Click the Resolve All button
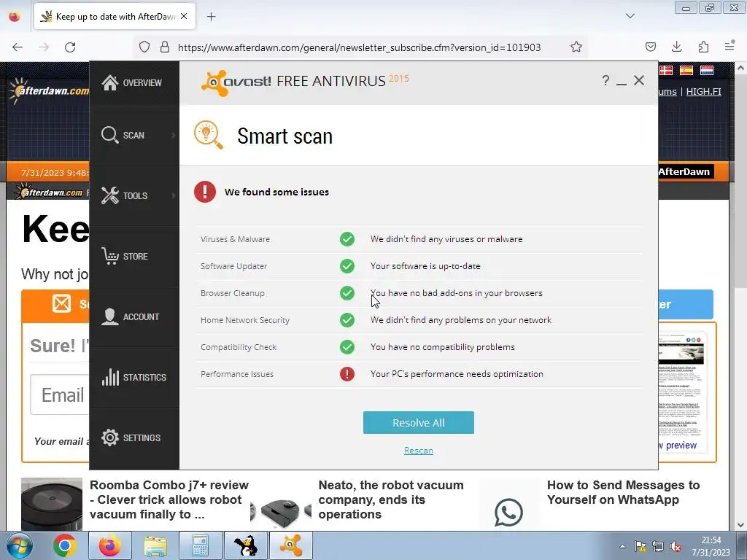 418,422
